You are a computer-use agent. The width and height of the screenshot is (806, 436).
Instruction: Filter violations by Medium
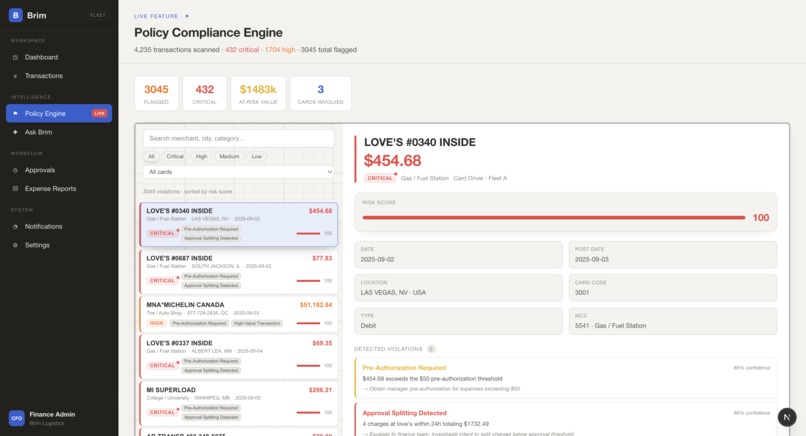pyautogui.click(x=229, y=156)
